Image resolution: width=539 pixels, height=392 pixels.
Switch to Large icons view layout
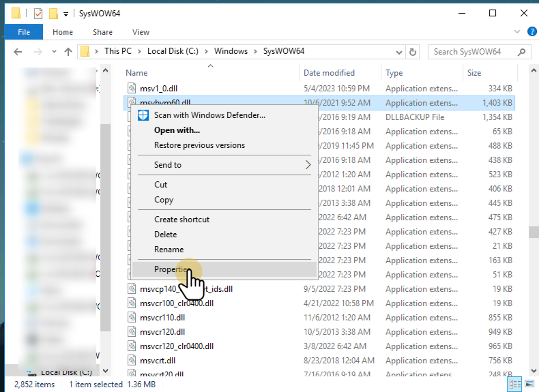coord(529,384)
